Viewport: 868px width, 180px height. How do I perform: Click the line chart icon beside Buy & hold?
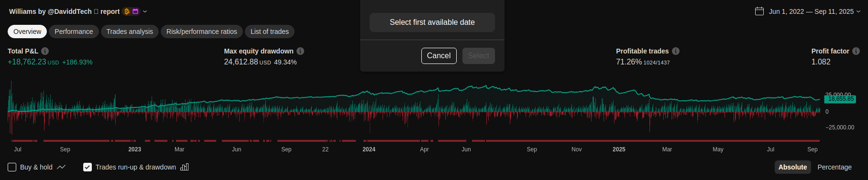click(61, 167)
